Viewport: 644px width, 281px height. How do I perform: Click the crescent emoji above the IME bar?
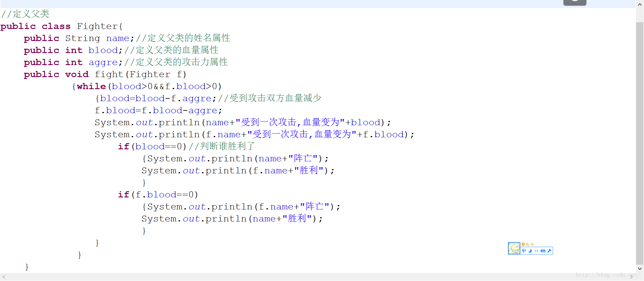point(528,244)
